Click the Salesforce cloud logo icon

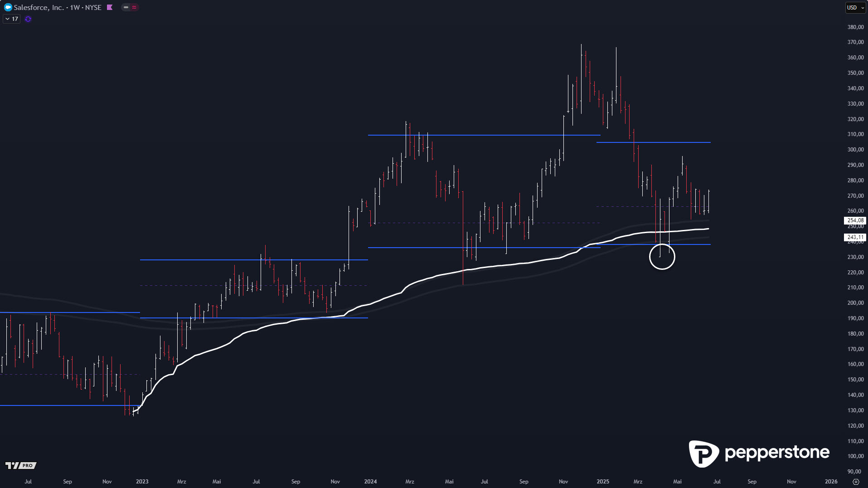(x=8, y=7)
